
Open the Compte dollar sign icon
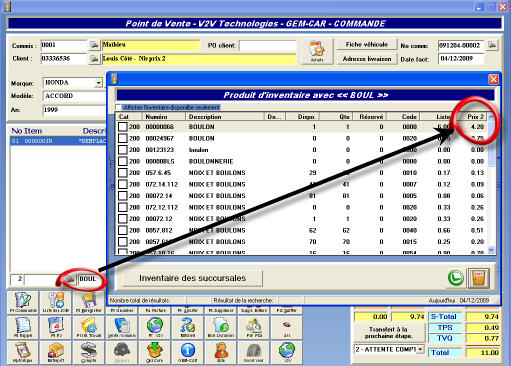(x=88, y=352)
